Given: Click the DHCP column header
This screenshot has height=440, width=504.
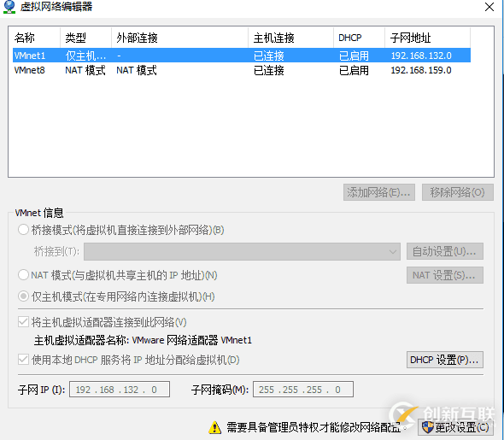Looking at the screenshot, I should click(x=359, y=38).
